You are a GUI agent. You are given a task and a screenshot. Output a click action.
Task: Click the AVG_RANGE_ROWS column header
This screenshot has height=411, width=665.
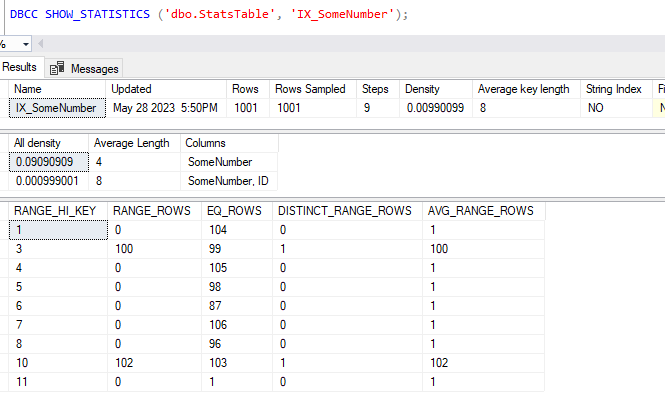(x=480, y=211)
